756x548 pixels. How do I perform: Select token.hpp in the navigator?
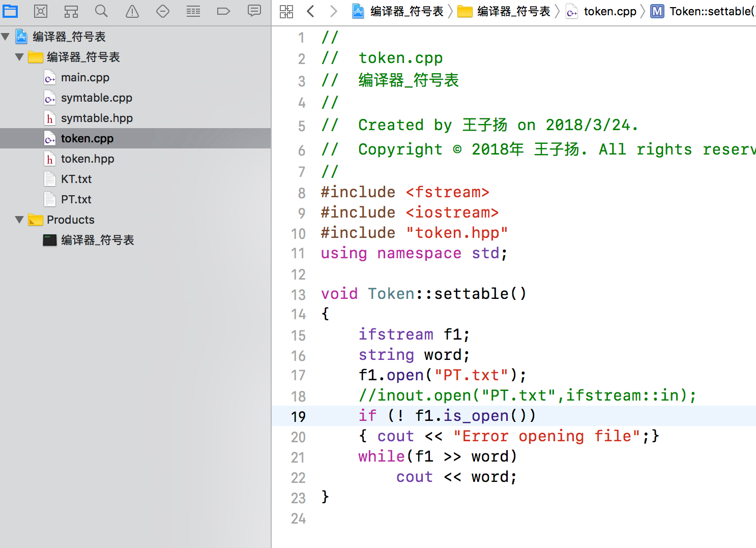point(135,159)
